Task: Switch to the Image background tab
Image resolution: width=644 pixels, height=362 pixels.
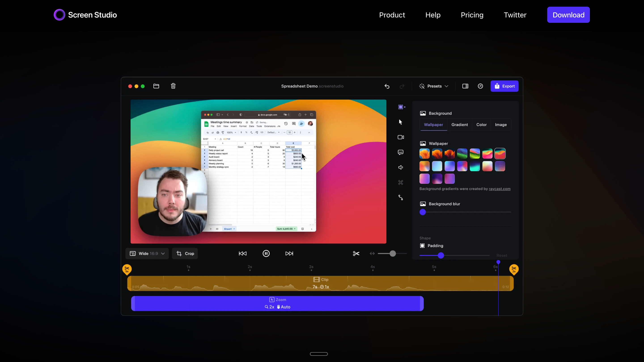Action: [x=501, y=125]
